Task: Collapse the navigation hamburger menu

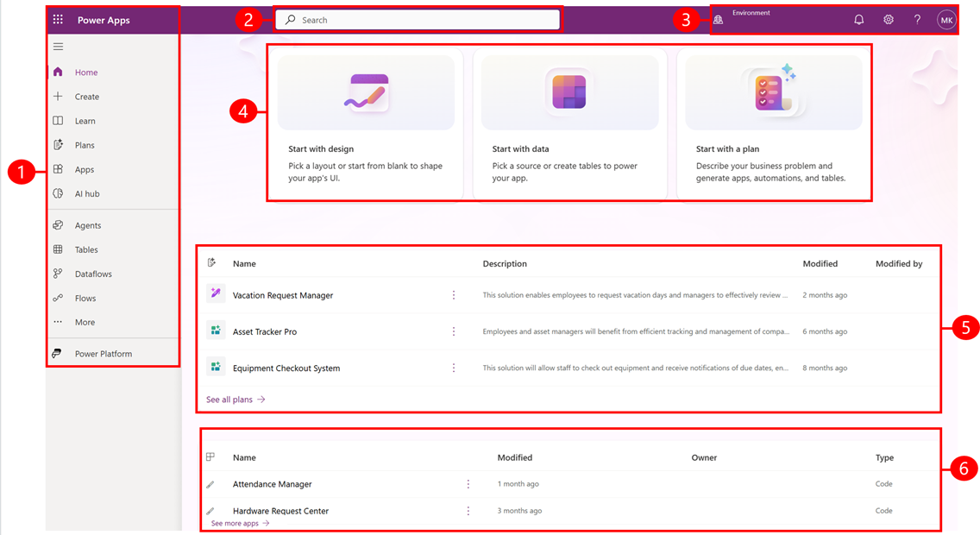Action: coord(58,47)
